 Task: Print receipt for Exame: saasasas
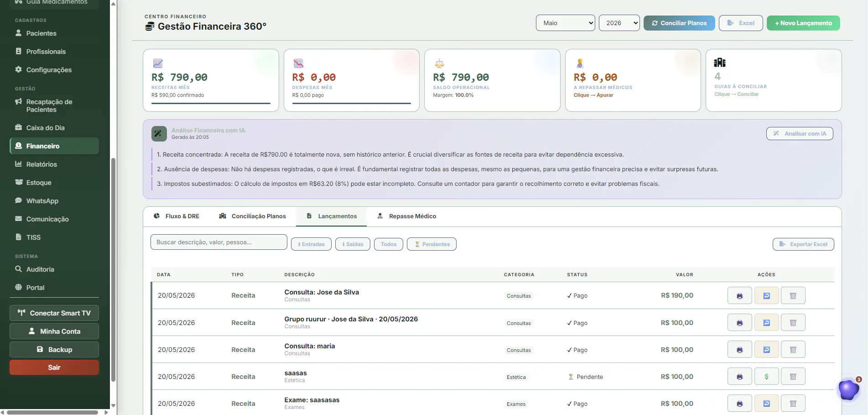click(739, 403)
